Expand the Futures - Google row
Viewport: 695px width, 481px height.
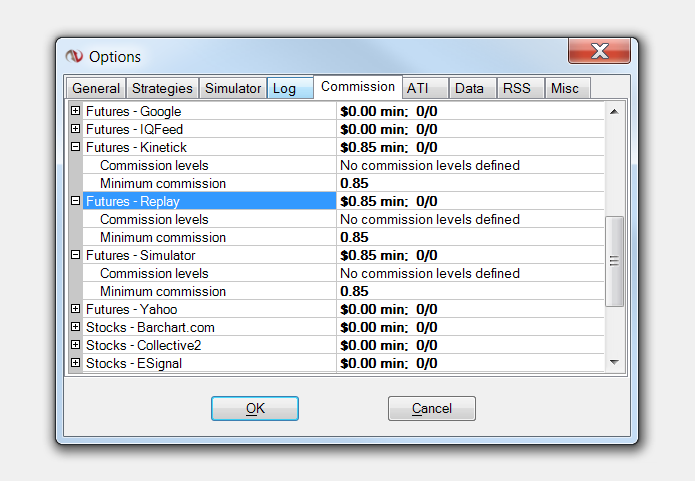point(76,111)
